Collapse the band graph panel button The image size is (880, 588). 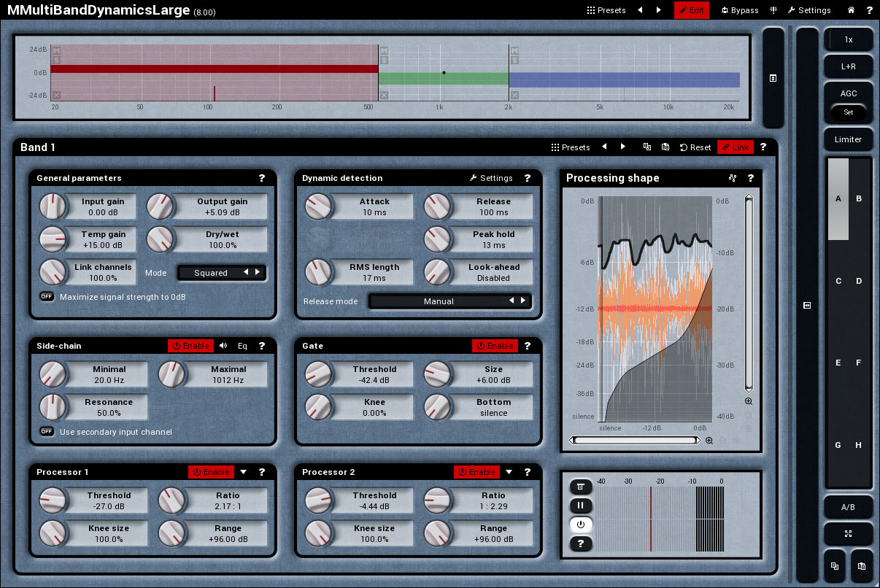coord(773,77)
